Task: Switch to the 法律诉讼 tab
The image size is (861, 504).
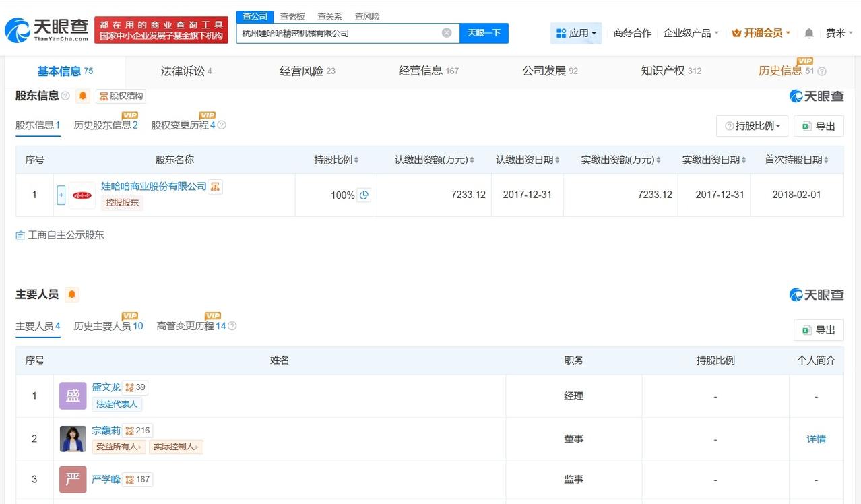Action: 186,71
